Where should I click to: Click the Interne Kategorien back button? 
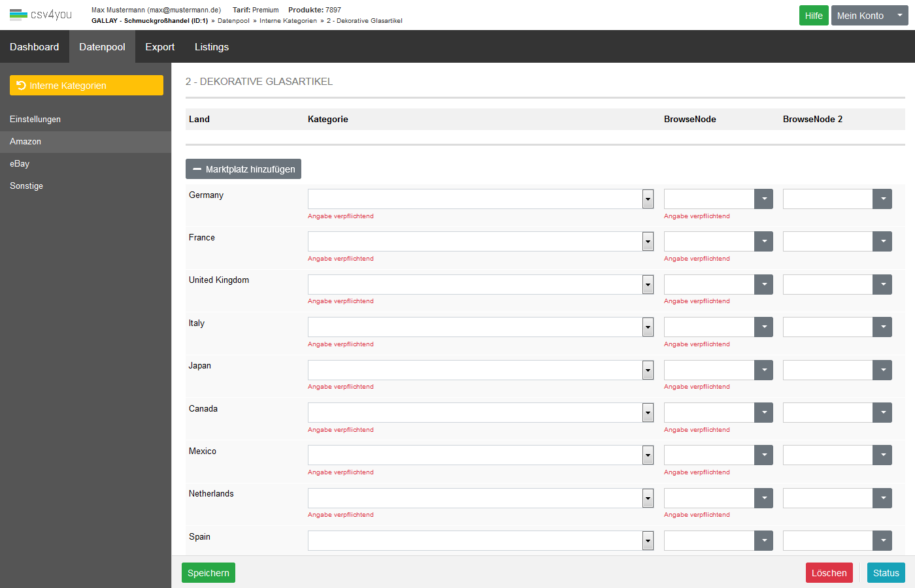click(x=86, y=86)
